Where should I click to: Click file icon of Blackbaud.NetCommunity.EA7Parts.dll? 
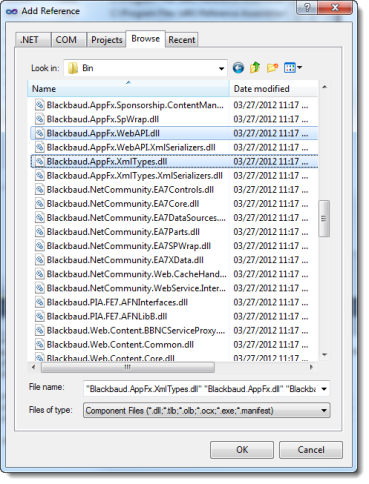tap(40, 232)
